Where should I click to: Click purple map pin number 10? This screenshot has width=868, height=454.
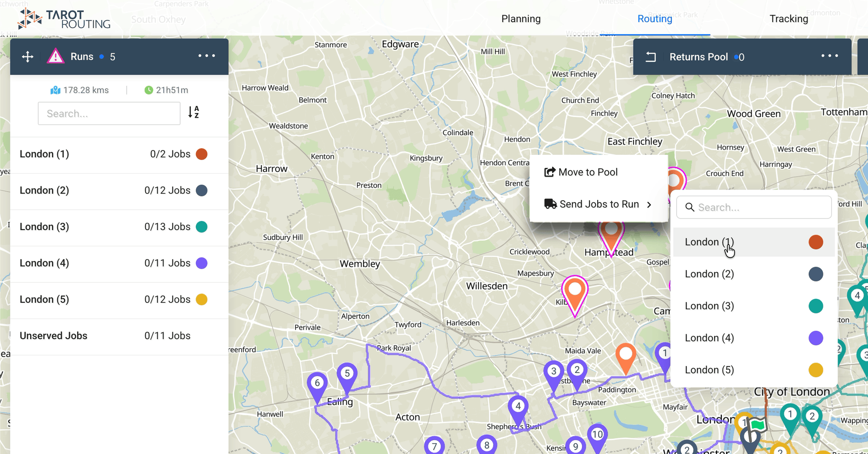coord(598,438)
